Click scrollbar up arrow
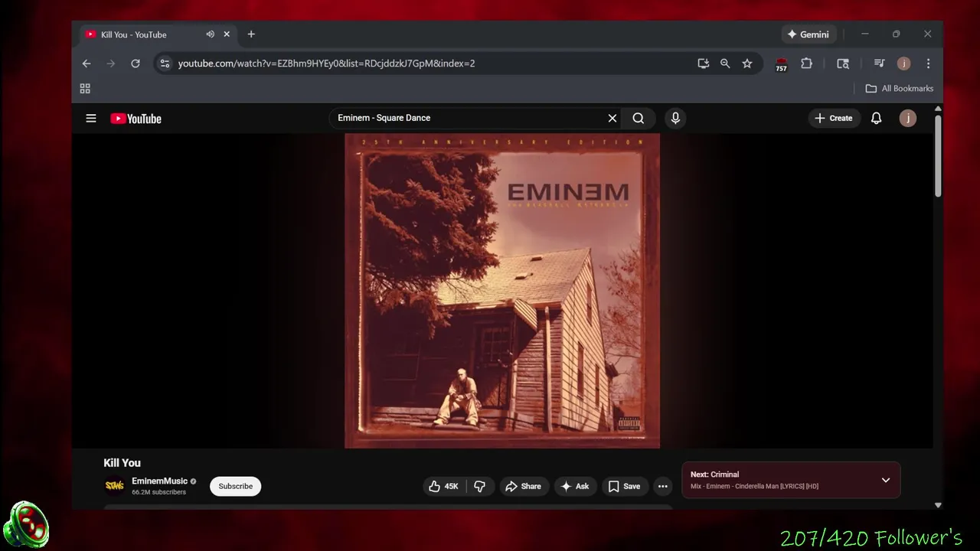Viewport: 980px width, 551px height. pyautogui.click(x=938, y=110)
